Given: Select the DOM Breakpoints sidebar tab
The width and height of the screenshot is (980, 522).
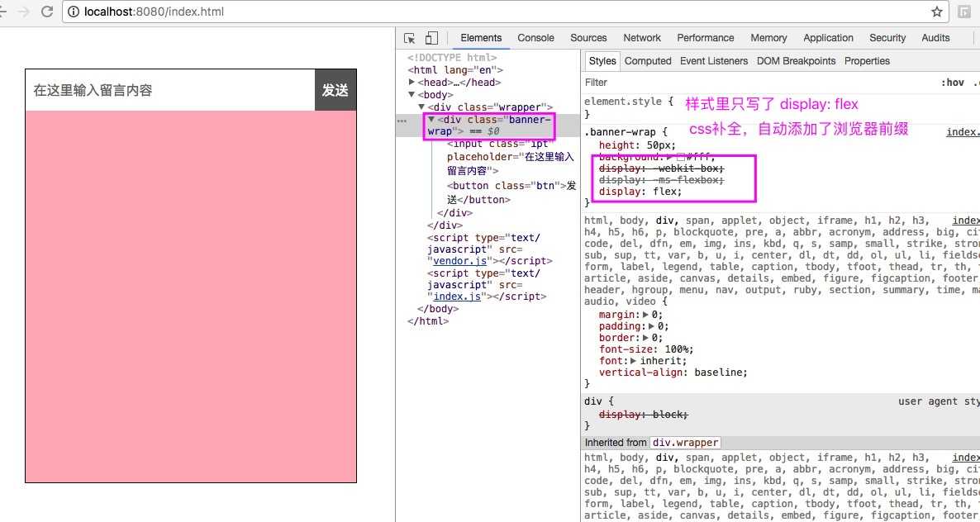Looking at the screenshot, I should point(796,61).
